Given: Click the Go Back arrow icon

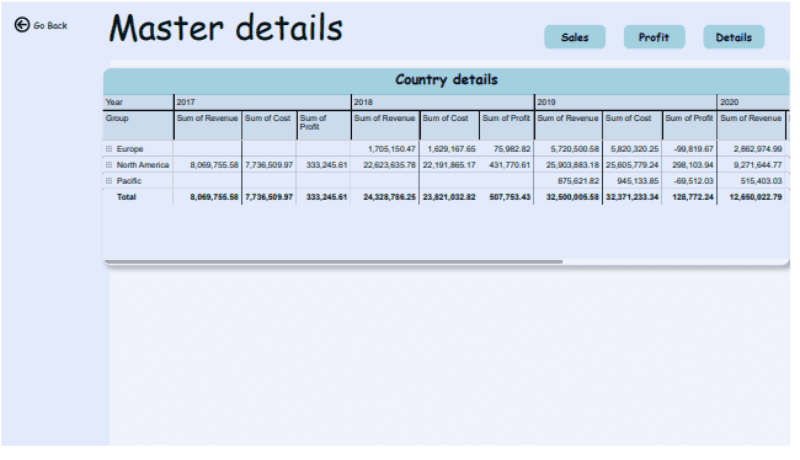Looking at the screenshot, I should click(22, 24).
